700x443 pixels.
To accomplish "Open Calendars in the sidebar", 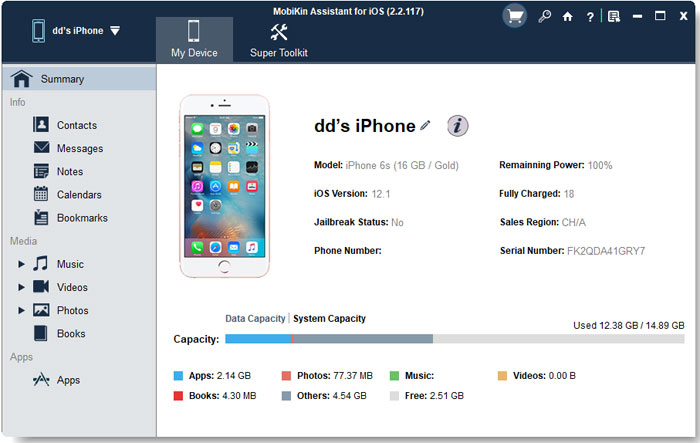I will (x=79, y=195).
